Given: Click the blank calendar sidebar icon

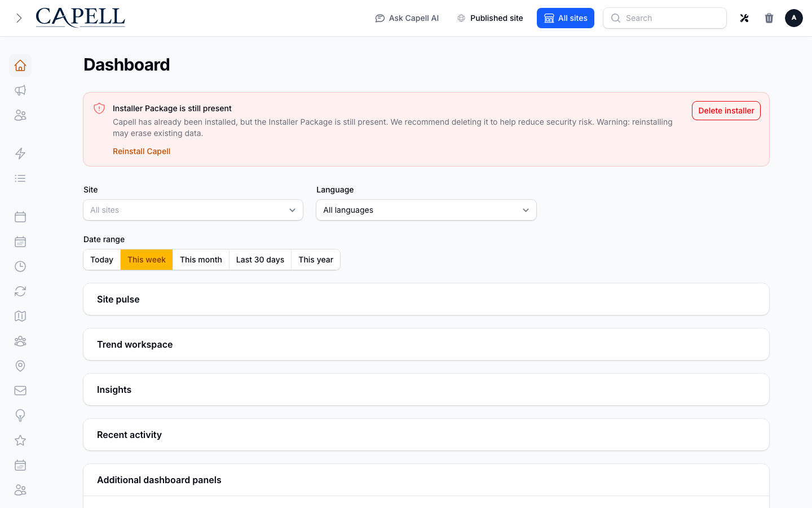Looking at the screenshot, I should [x=20, y=217].
